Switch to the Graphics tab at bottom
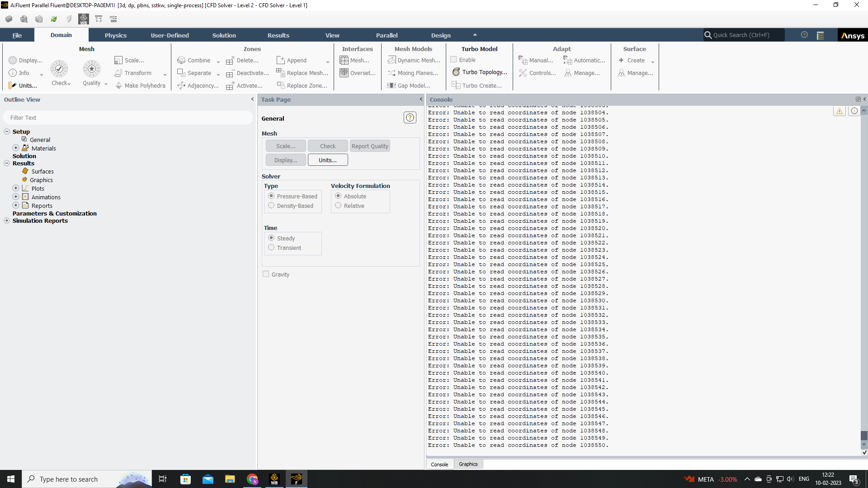Screen dimensions: 868x488 (468, 464)
